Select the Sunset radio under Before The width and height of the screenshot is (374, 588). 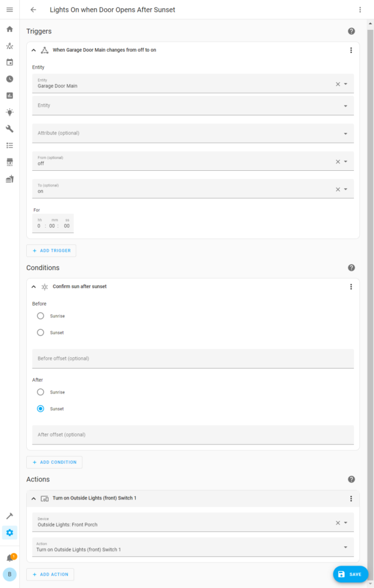pyautogui.click(x=39, y=332)
